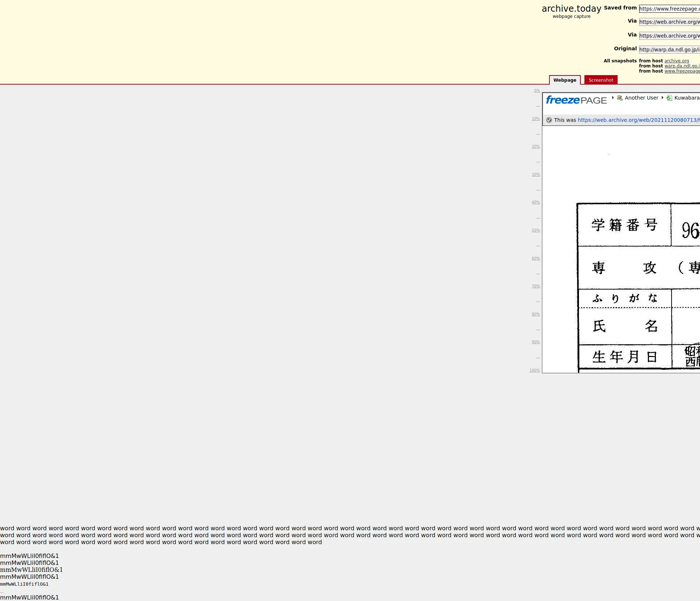This screenshot has width=700, height=601.
Task: Switch to the Screenshot tab
Action: point(600,80)
